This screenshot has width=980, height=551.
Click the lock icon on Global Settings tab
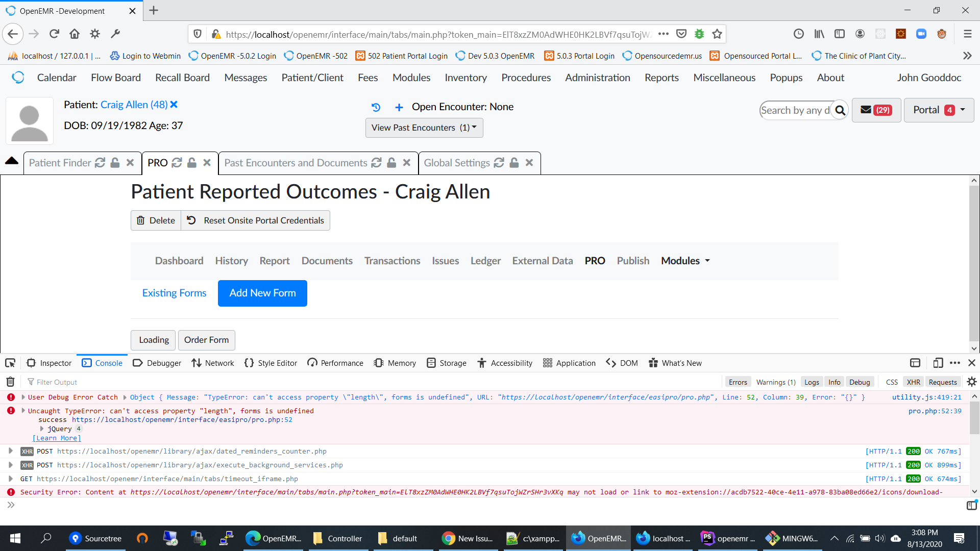pos(514,163)
